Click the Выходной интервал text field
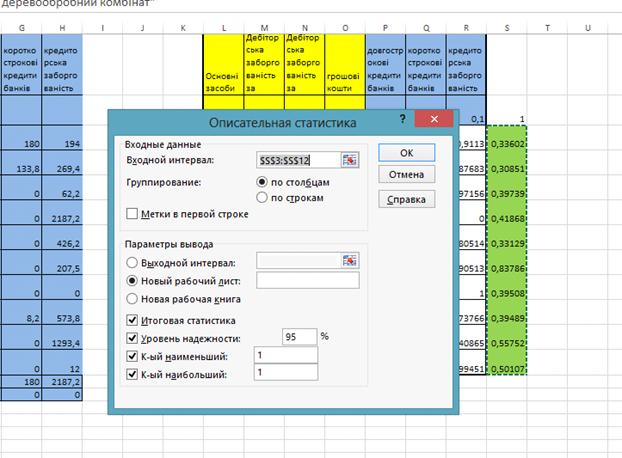Image resolution: width=622 pixels, height=458 pixels. coord(298,261)
